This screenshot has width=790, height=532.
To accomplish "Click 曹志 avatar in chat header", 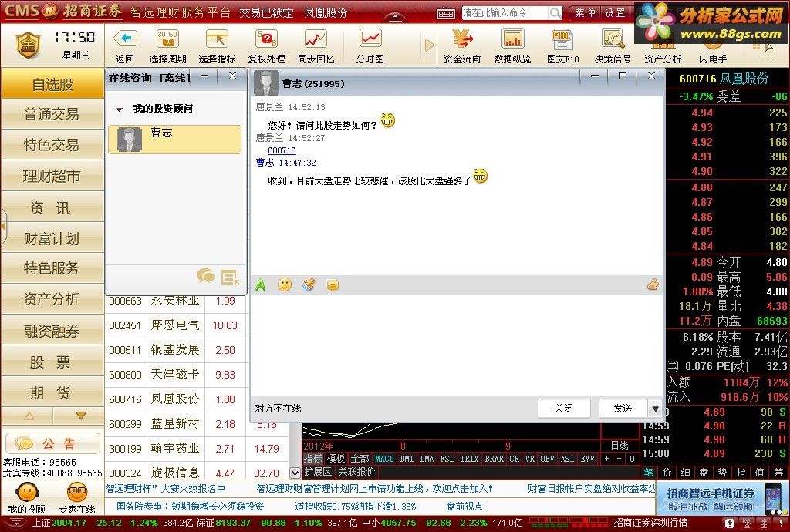I will pos(266,83).
